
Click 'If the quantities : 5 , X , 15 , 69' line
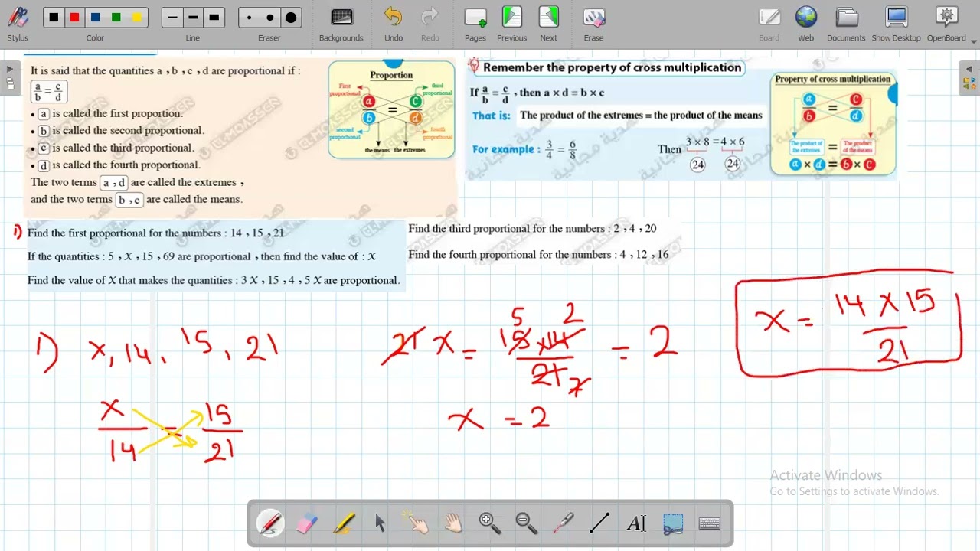coord(201,257)
